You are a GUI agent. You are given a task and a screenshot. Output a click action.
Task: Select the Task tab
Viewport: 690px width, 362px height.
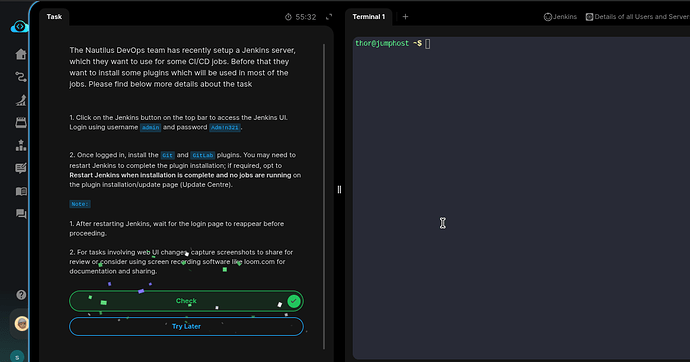pos(54,17)
